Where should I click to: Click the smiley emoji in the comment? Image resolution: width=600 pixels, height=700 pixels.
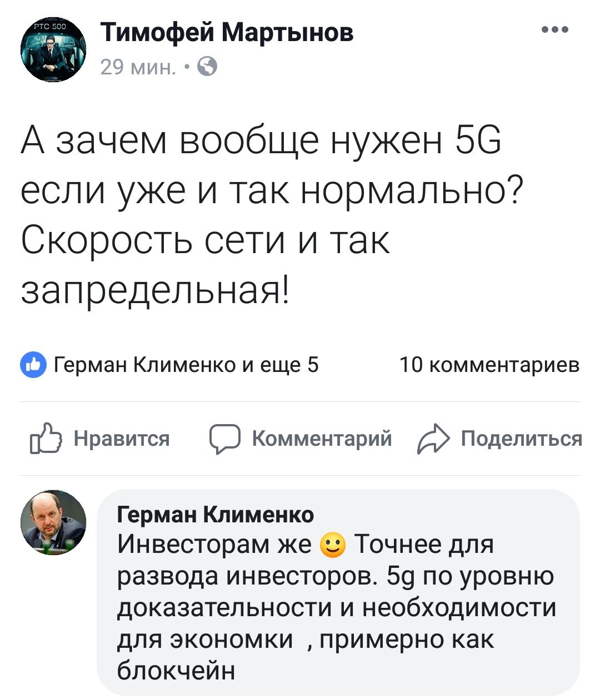(x=333, y=546)
